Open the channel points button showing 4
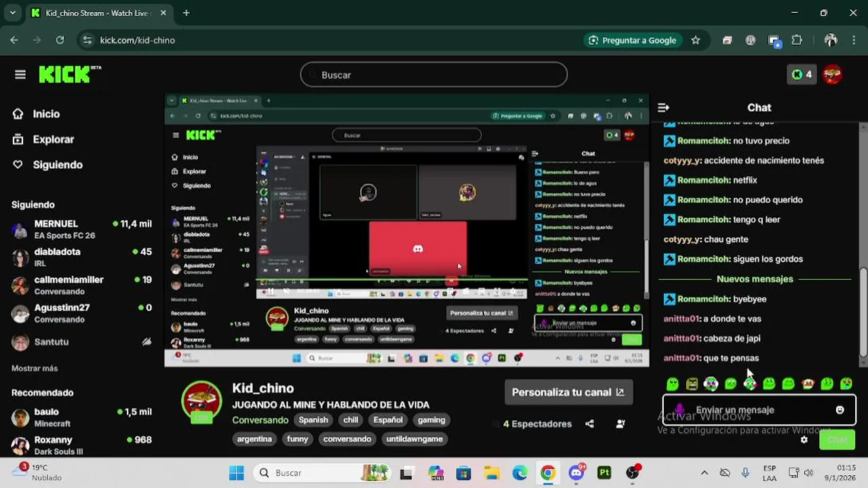Image resolution: width=868 pixels, height=488 pixels. [x=802, y=75]
